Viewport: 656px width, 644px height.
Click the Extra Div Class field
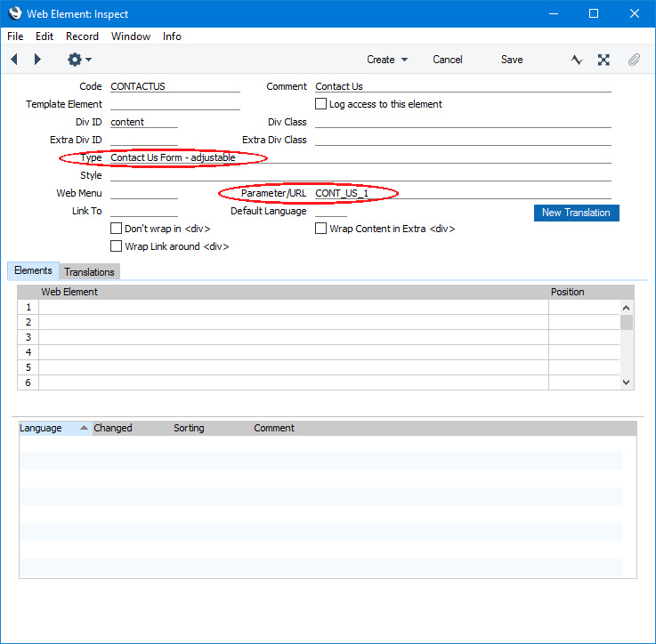click(463, 140)
